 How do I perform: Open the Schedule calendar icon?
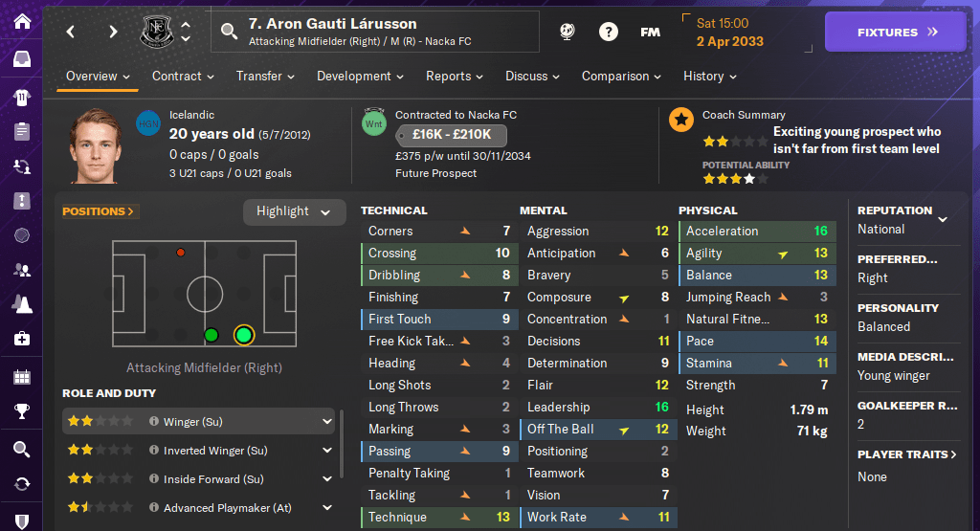point(21,376)
